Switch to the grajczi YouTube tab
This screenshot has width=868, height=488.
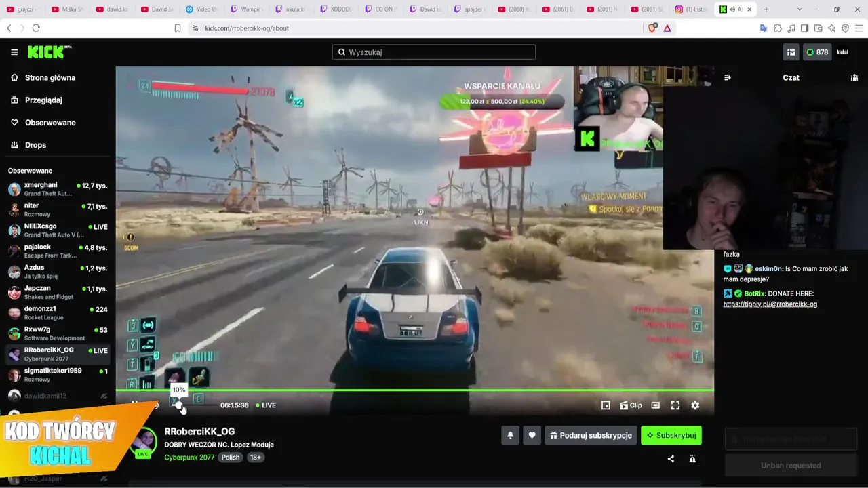24,9
